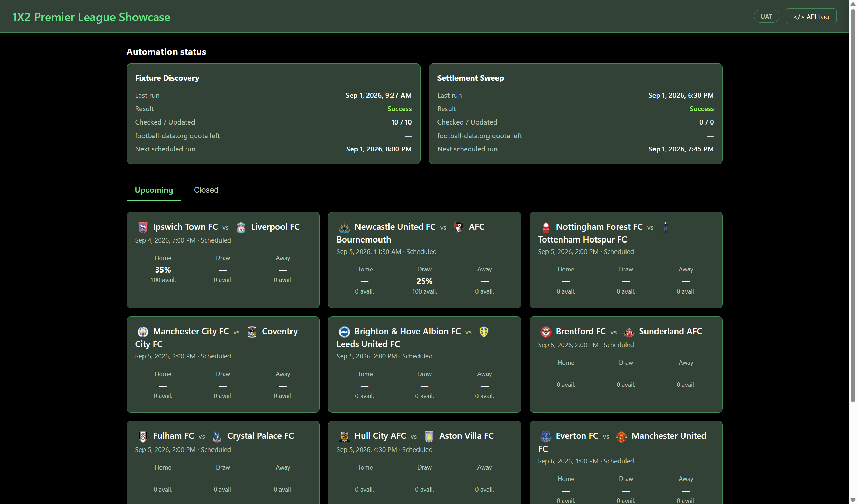Click the Brentford FC crest
The height and width of the screenshot is (504, 857).
546,332
